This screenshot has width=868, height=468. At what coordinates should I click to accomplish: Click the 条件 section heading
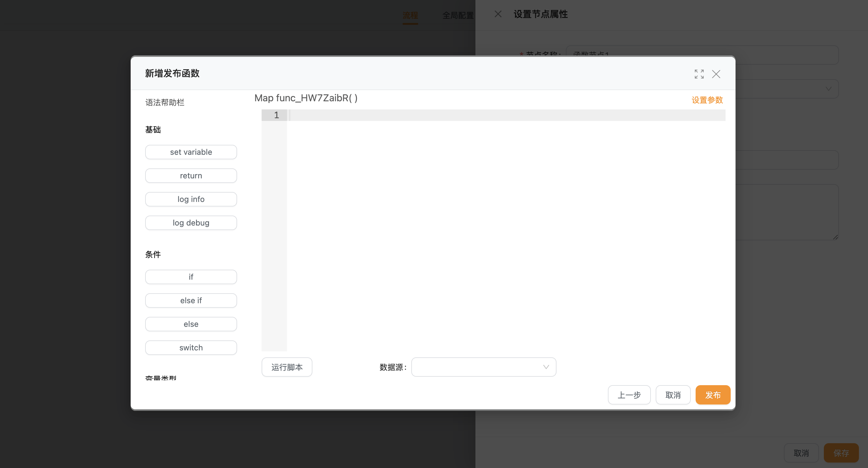[153, 254]
